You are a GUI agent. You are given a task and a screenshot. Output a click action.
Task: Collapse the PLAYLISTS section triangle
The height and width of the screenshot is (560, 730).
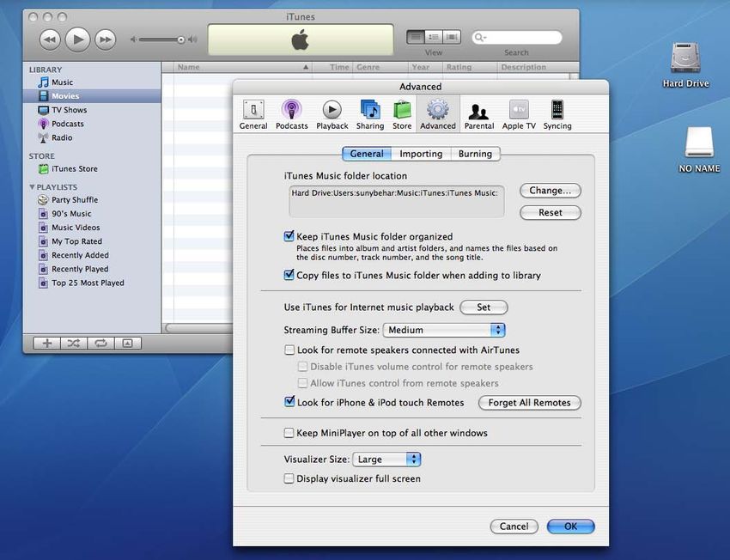(x=32, y=187)
